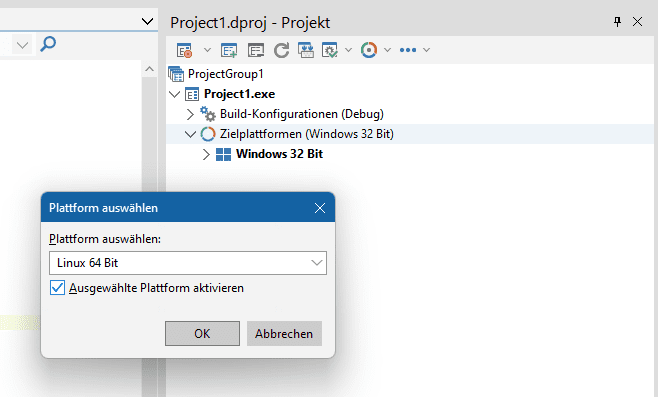Uncheck Ausgewählte Plattform aktivieren checkbox
Viewport: 658px width, 397px height.
57,288
